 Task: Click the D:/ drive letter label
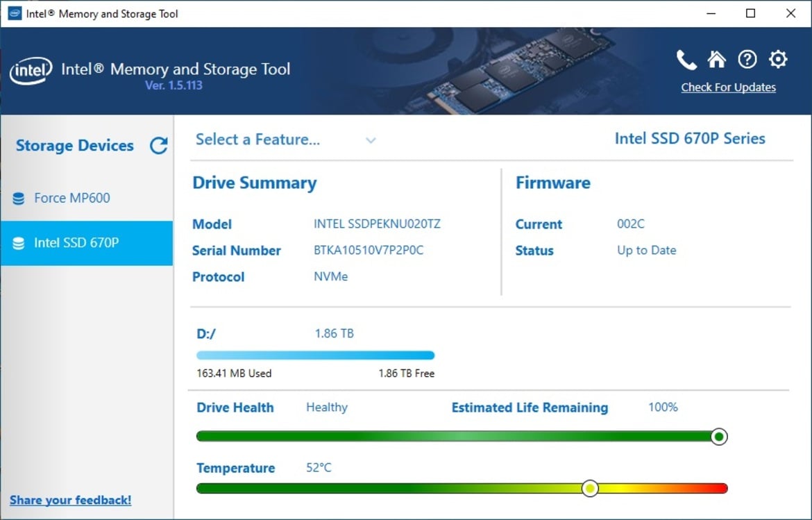[205, 334]
